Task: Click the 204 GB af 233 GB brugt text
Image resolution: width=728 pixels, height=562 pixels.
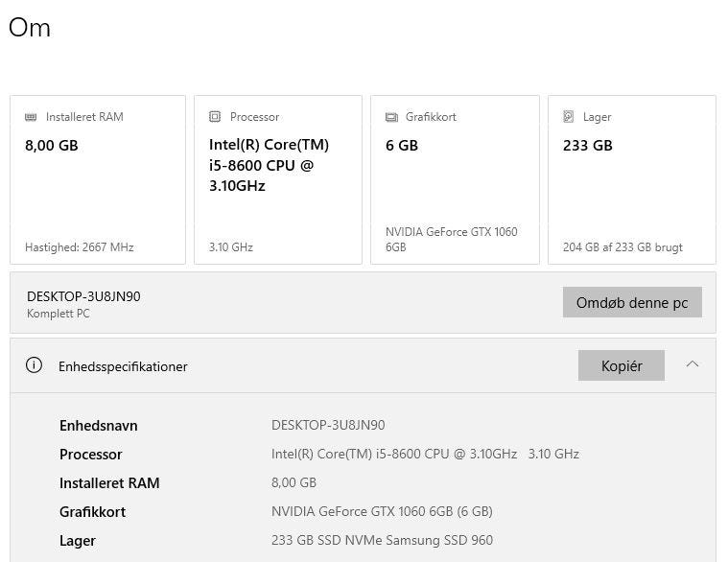Action: (622, 247)
